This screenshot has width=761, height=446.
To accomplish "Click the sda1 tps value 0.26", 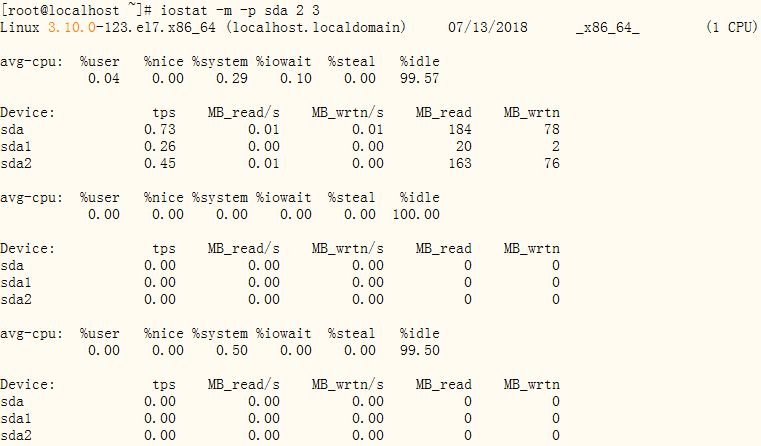I will point(160,147).
